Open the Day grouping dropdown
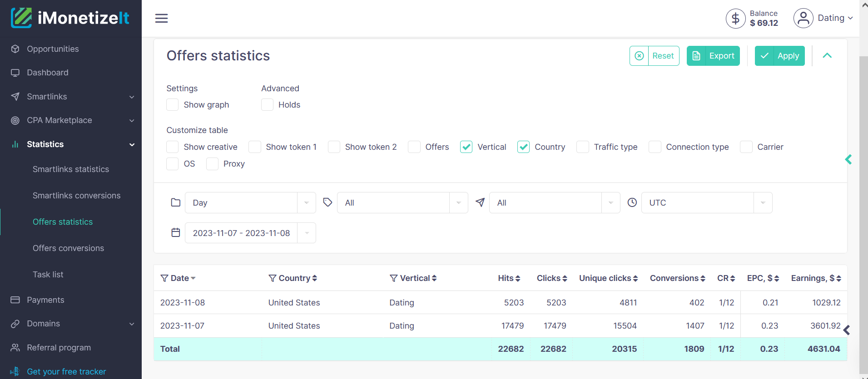This screenshot has height=379, width=868. click(250, 203)
